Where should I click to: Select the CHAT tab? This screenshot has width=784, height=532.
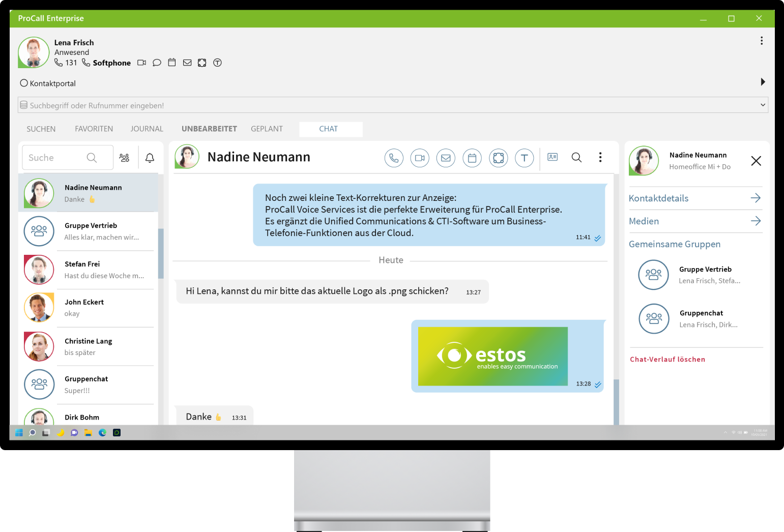point(331,129)
